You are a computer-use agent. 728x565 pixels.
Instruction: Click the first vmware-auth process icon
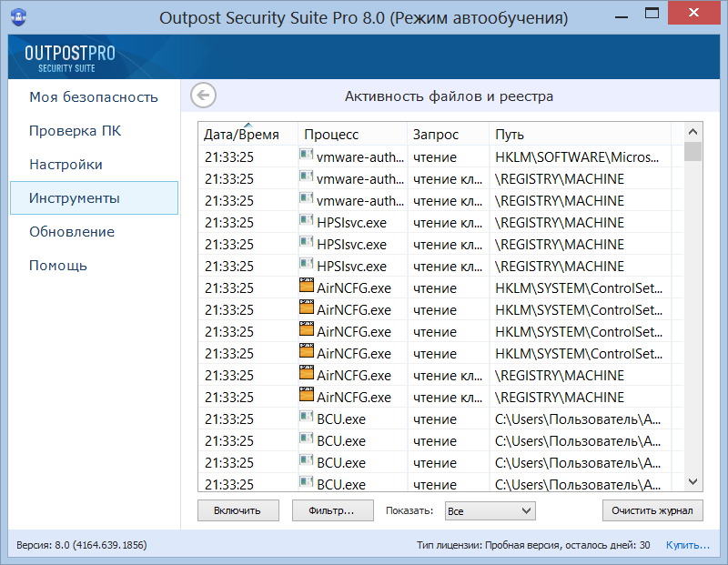307,156
